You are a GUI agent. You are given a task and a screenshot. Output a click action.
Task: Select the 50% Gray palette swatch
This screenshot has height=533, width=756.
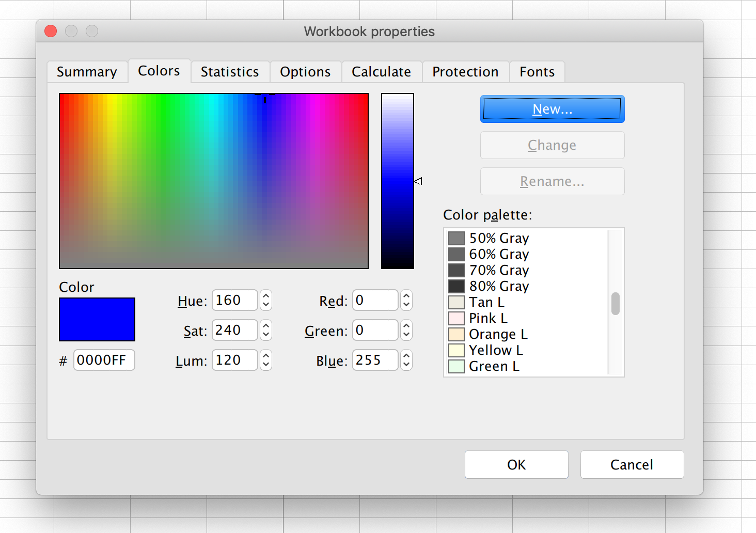[456, 238]
